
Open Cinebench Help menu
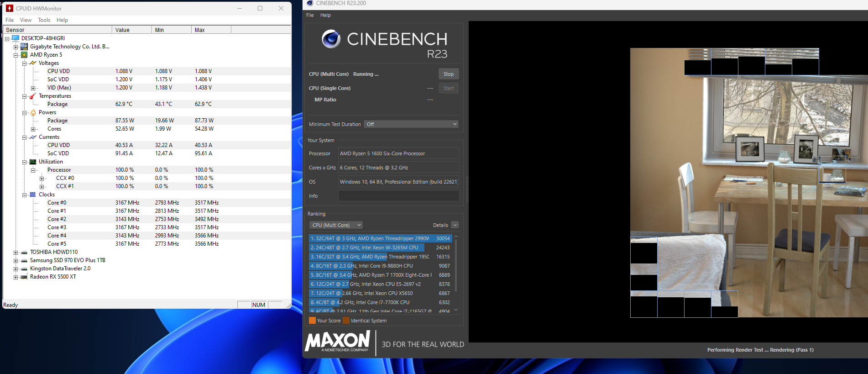(x=325, y=15)
